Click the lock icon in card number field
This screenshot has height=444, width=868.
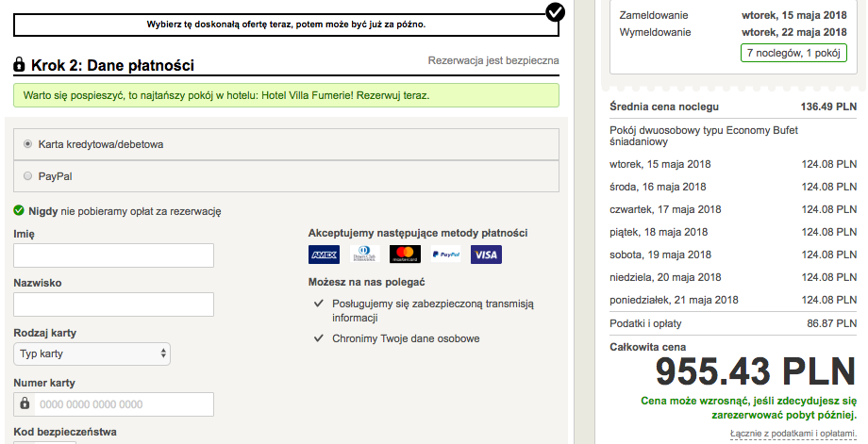(25, 404)
